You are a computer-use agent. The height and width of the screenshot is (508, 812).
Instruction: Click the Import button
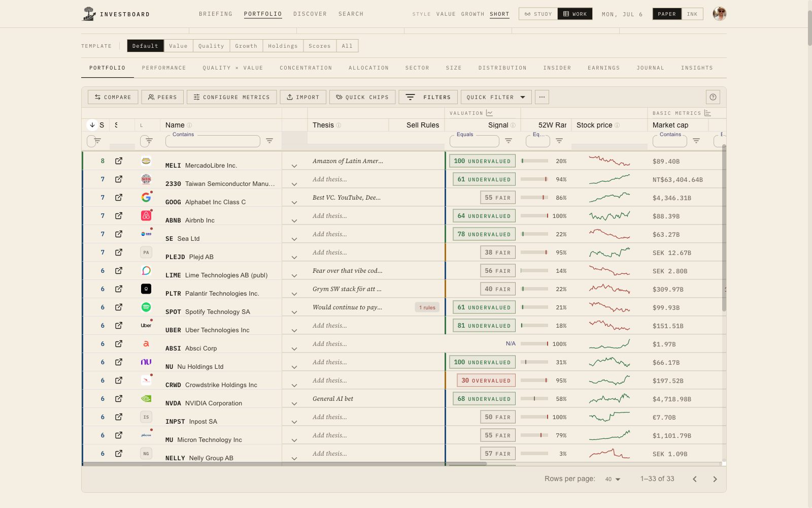(x=303, y=97)
